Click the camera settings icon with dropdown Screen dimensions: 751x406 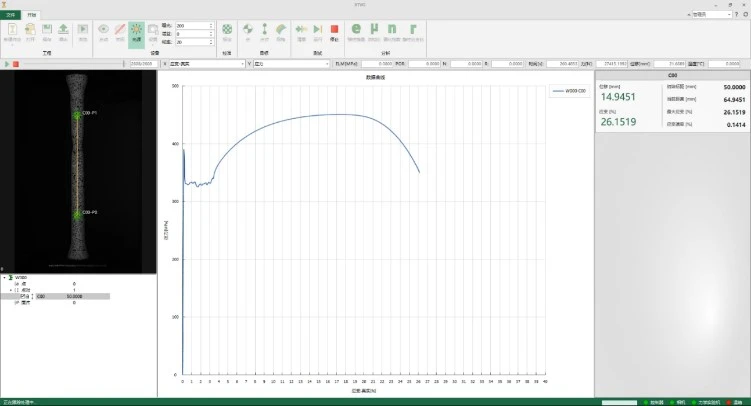153,29
